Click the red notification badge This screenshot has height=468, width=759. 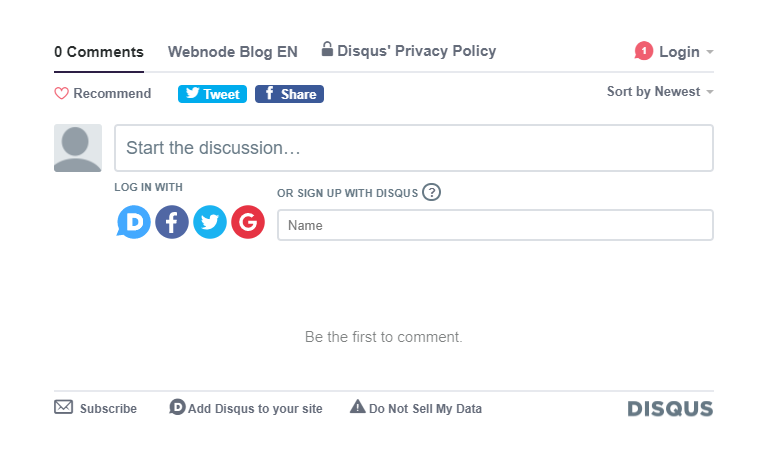click(644, 51)
